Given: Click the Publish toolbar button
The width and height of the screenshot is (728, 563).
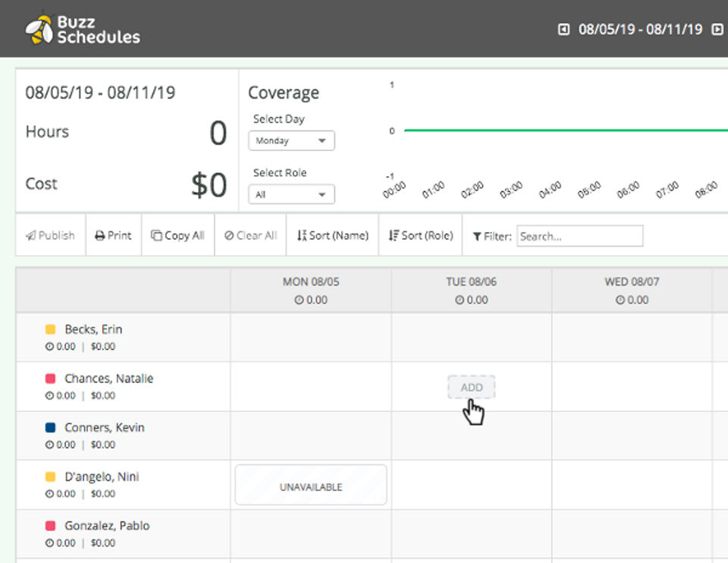Looking at the screenshot, I should coord(50,235).
